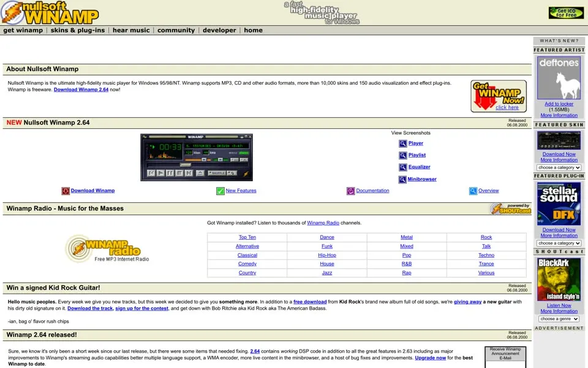Click the Winamp player screenshot image
The height and width of the screenshot is (368, 588).
pos(197,158)
